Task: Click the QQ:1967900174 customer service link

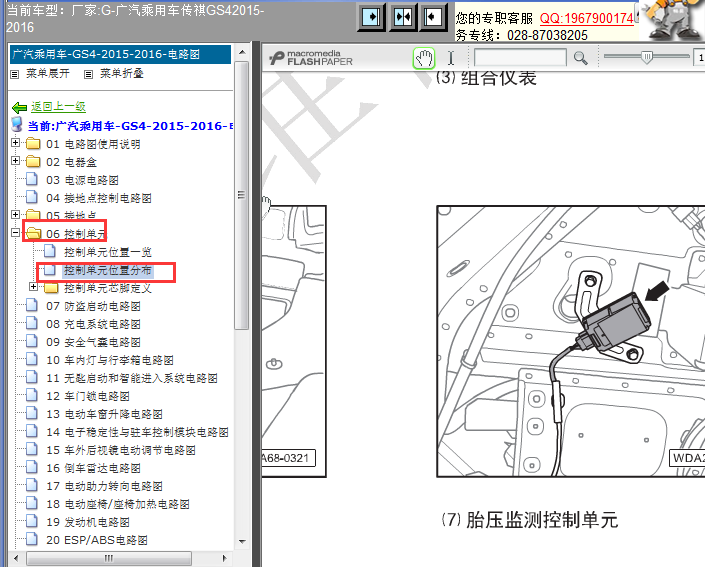Action: (x=586, y=18)
